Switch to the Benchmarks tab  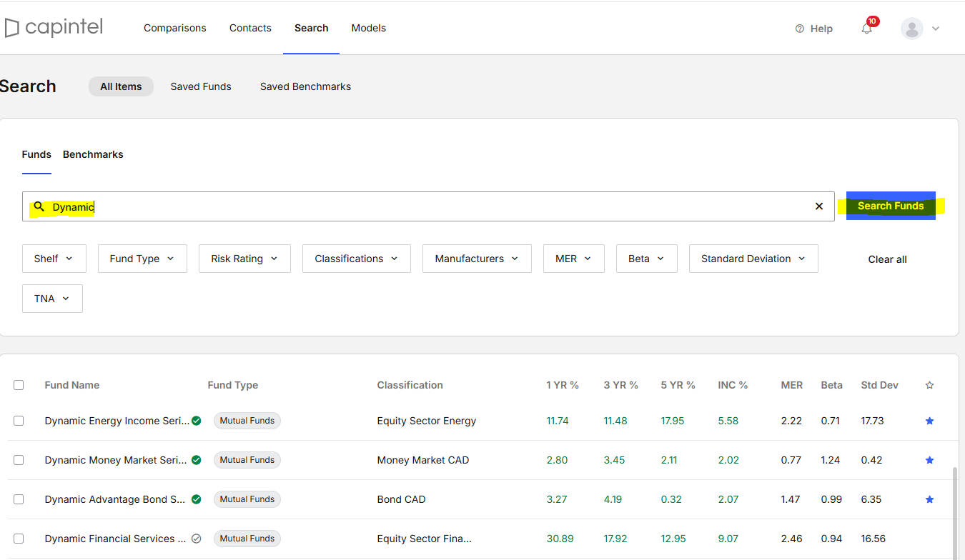tap(93, 154)
